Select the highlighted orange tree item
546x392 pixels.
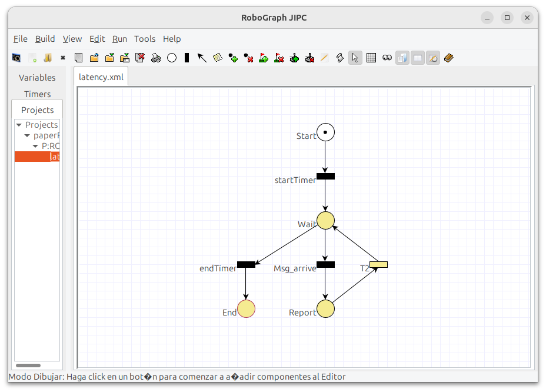(37, 157)
